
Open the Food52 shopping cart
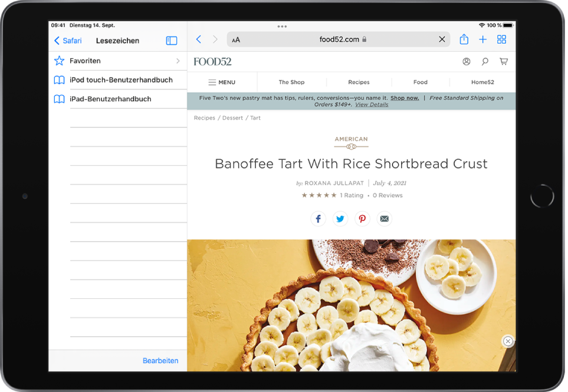pyautogui.click(x=503, y=61)
